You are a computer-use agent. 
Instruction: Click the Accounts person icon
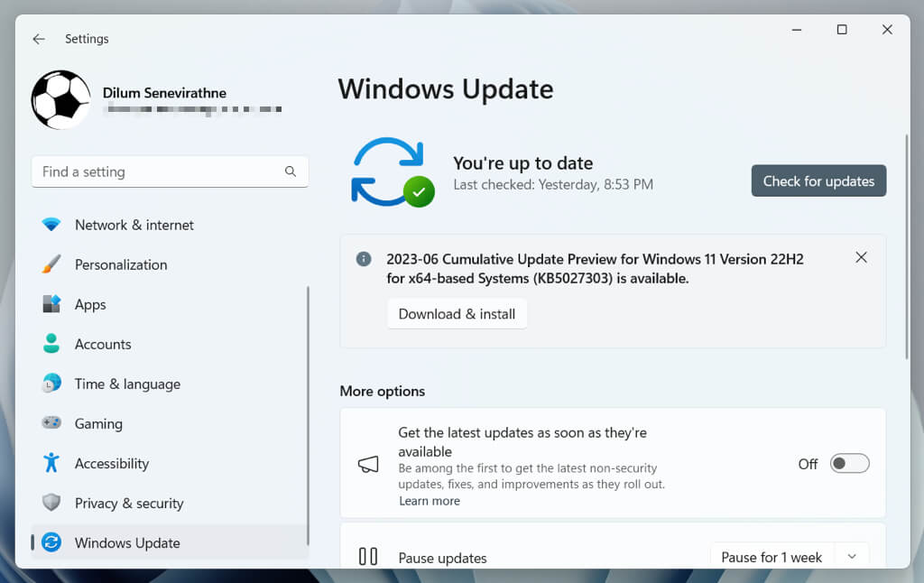pyautogui.click(x=51, y=344)
